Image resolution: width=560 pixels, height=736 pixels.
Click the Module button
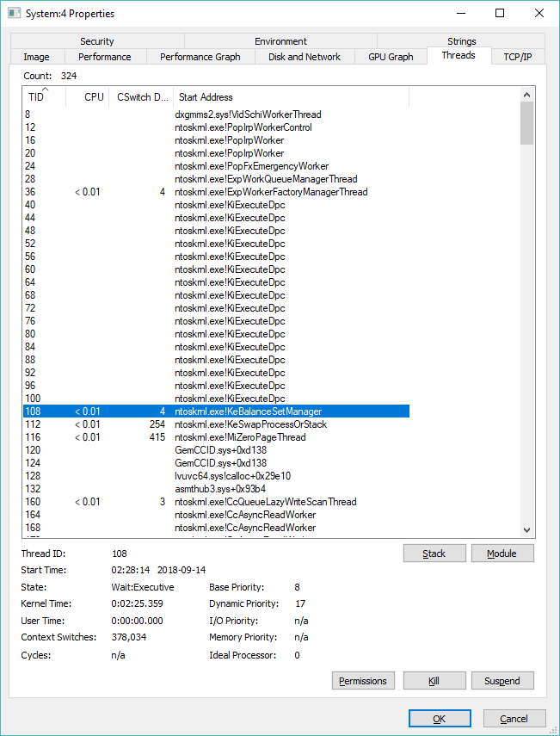[x=502, y=554]
